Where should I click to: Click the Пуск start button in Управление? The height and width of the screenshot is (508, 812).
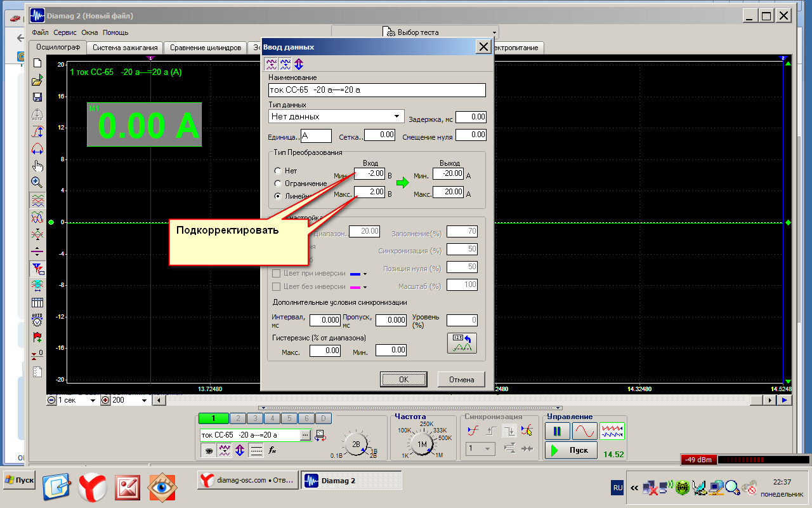(570, 450)
